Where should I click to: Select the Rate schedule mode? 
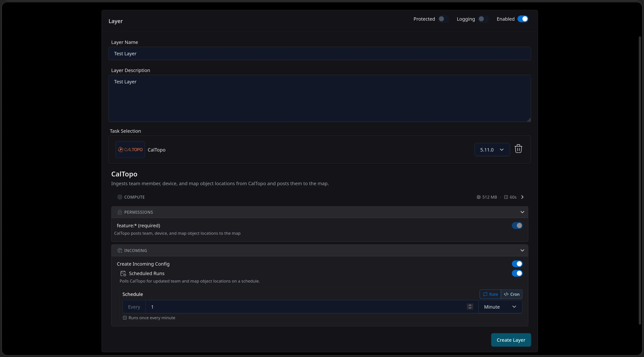[x=490, y=294]
